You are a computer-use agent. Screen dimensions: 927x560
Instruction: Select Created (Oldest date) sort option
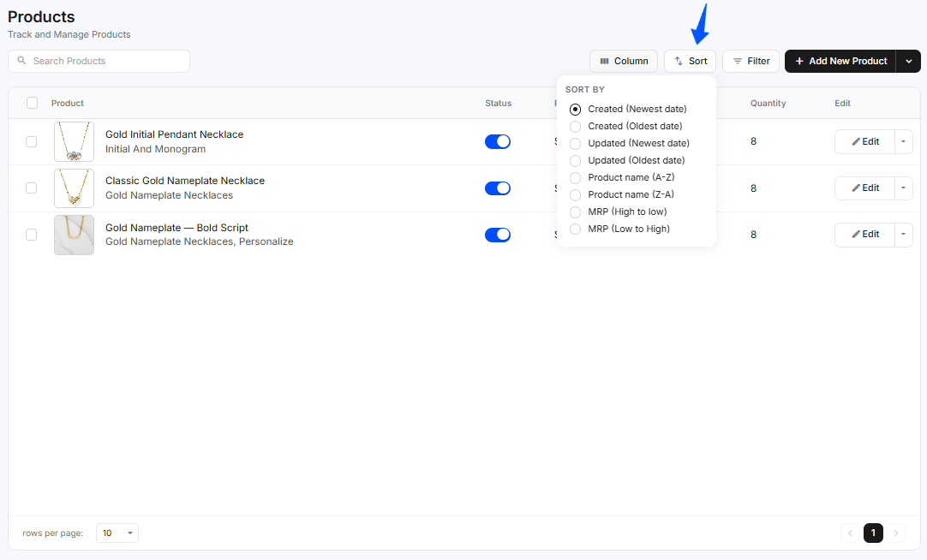[626, 127]
